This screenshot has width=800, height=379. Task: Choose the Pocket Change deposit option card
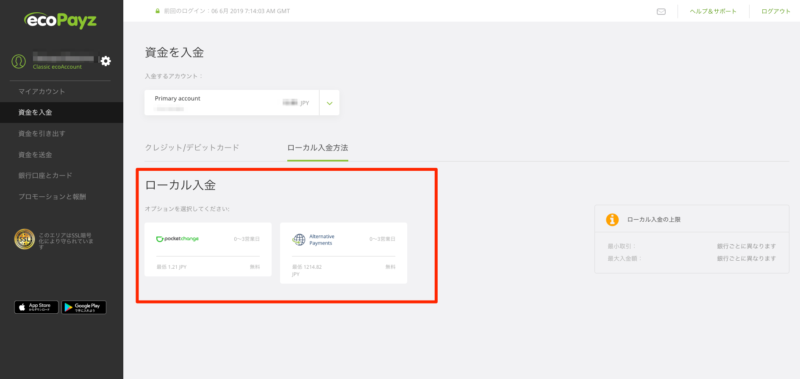(x=208, y=249)
